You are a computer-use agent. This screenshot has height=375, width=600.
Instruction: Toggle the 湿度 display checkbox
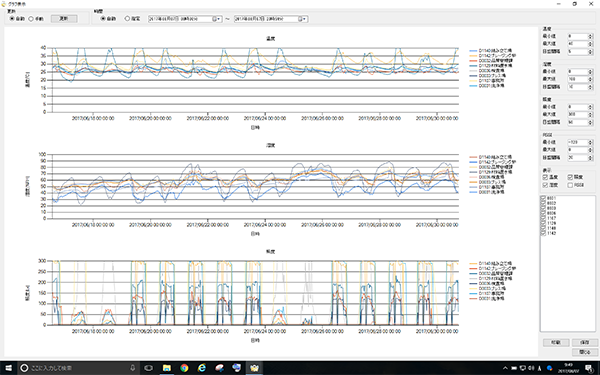545,185
